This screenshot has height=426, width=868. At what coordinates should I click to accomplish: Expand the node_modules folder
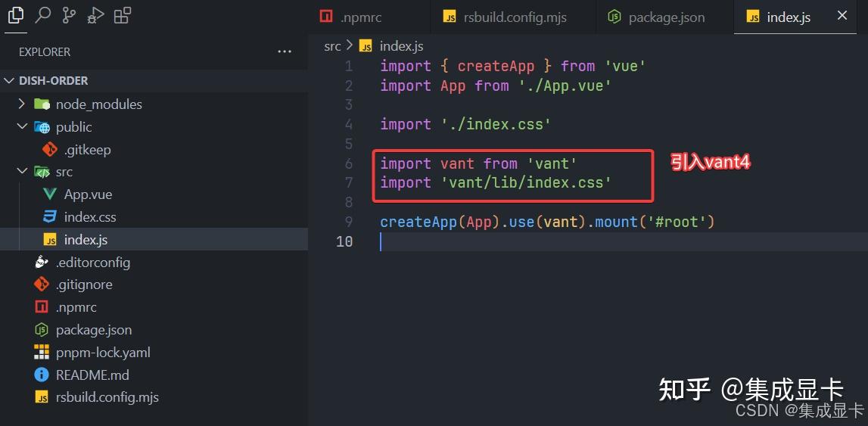pyautogui.click(x=22, y=104)
